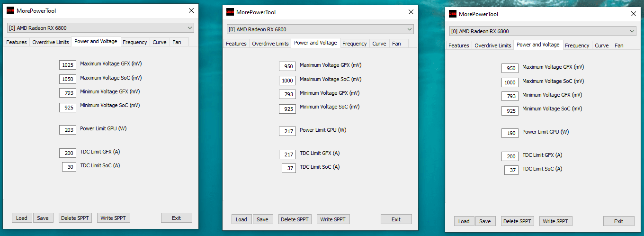Click Minimum Voltage GFX field in left window
644x236 pixels.
tap(68, 93)
